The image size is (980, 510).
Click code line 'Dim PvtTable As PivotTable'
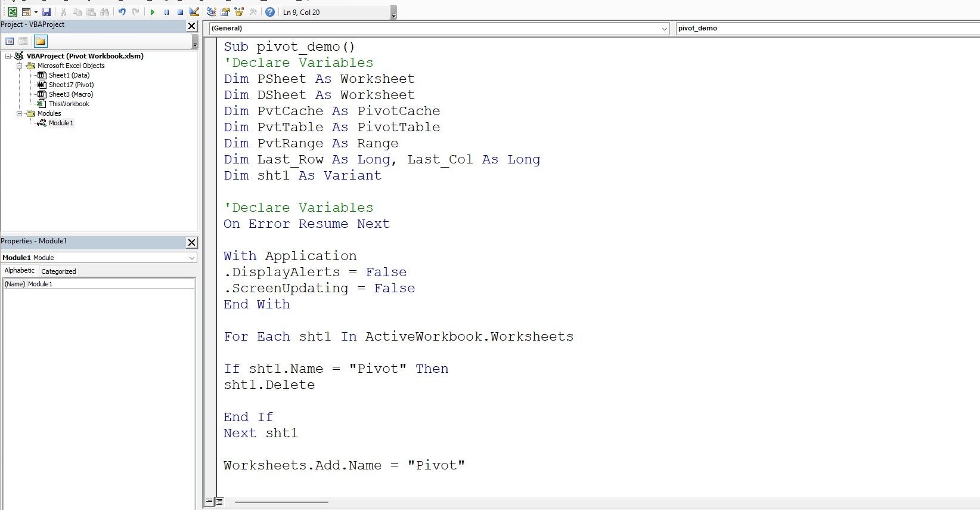pyautogui.click(x=331, y=127)
